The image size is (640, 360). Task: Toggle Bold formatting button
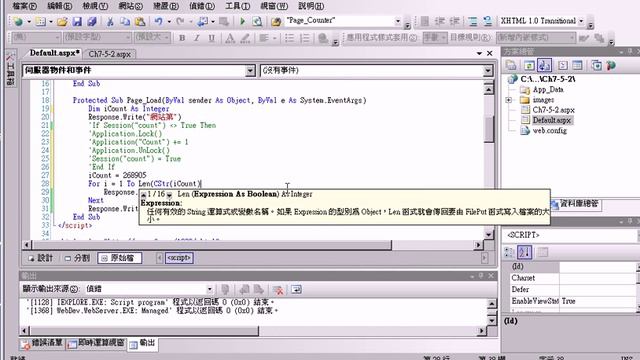tap(182, 38)
